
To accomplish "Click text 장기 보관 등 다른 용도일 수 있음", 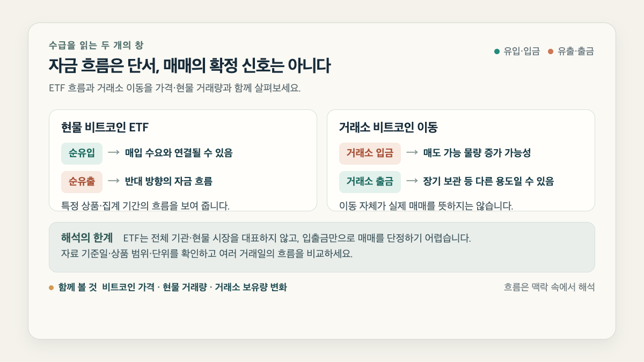I will [x=488, y=182].
